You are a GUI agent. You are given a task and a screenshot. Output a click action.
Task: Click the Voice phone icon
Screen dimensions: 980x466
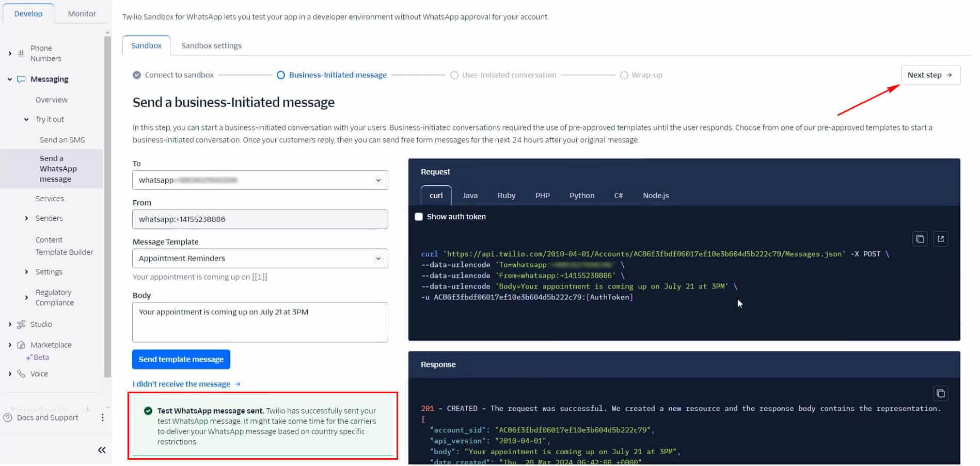[x=21, y=374]
